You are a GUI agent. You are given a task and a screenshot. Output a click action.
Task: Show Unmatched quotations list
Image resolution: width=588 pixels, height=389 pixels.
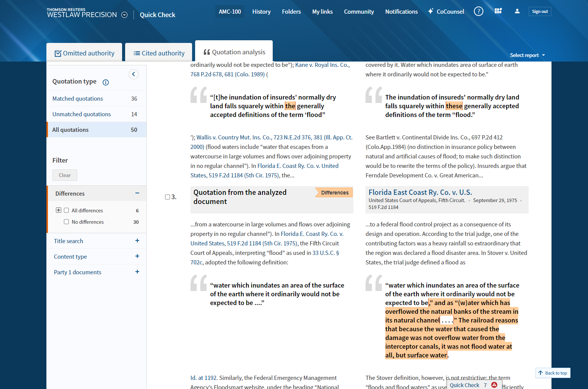click(x=82, y=114)
